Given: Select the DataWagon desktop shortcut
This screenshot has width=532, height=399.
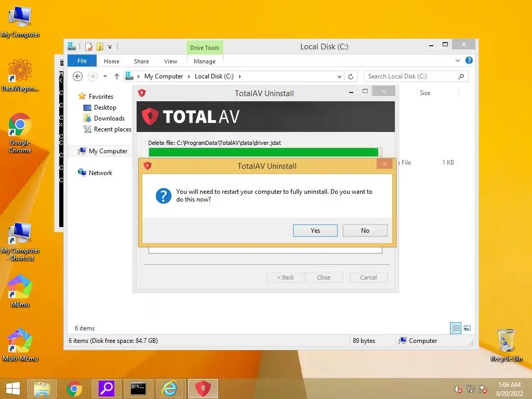Looking at the screenshot, I should tap(20, 75).
